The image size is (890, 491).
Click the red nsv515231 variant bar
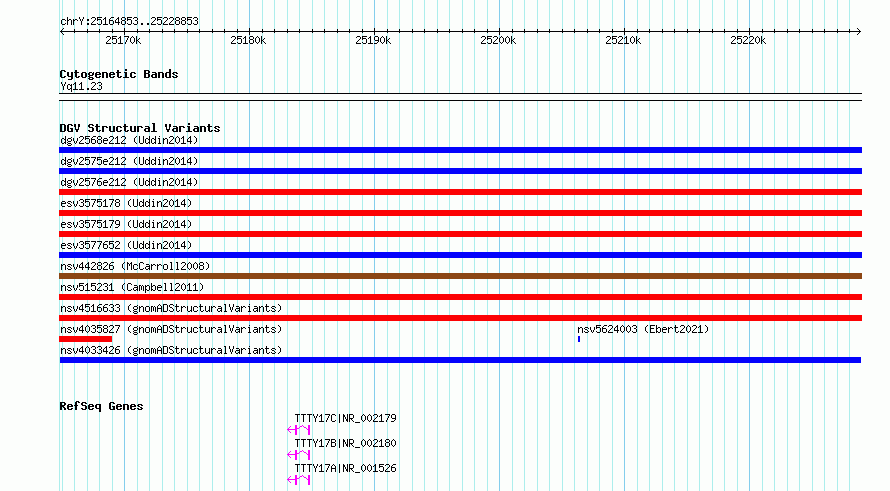tap(460, 297)
